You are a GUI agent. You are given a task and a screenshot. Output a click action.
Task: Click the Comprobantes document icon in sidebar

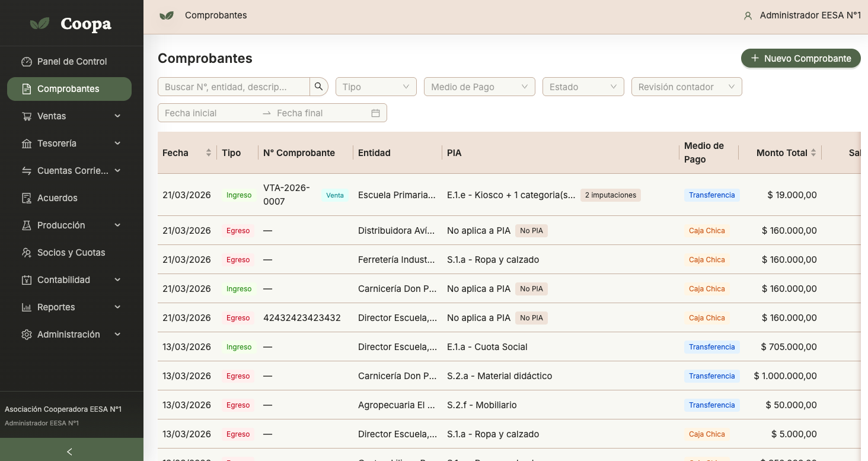(x=27, y=89)
